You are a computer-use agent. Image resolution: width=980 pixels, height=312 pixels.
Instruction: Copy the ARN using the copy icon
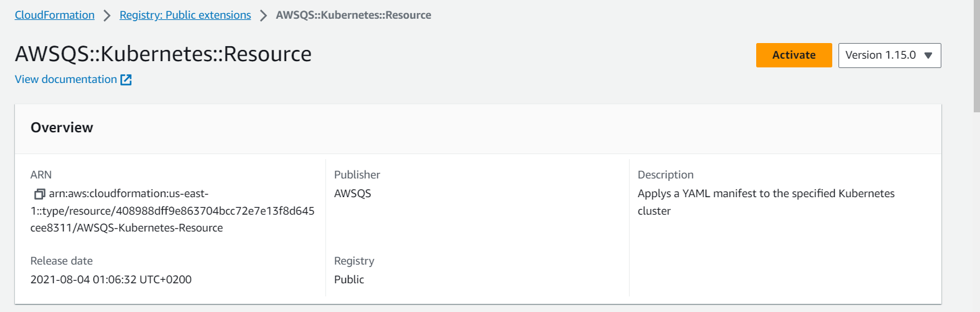point(39,194)
